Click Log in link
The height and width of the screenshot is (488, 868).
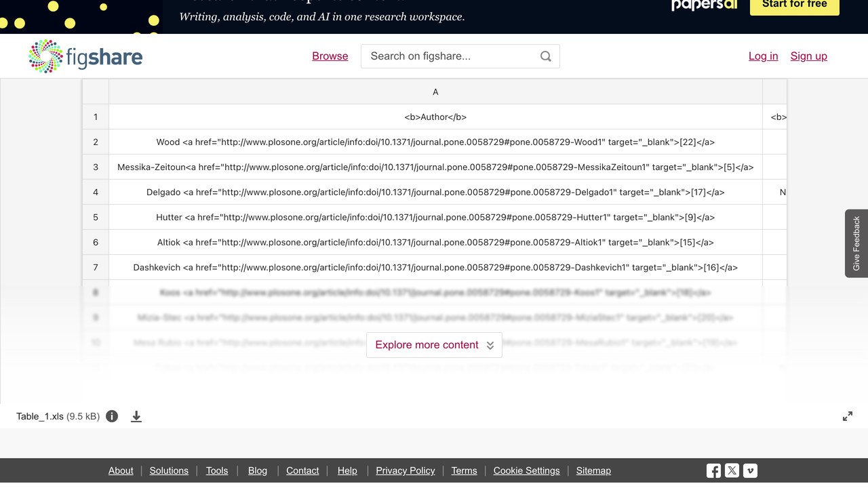click(764, 56)
